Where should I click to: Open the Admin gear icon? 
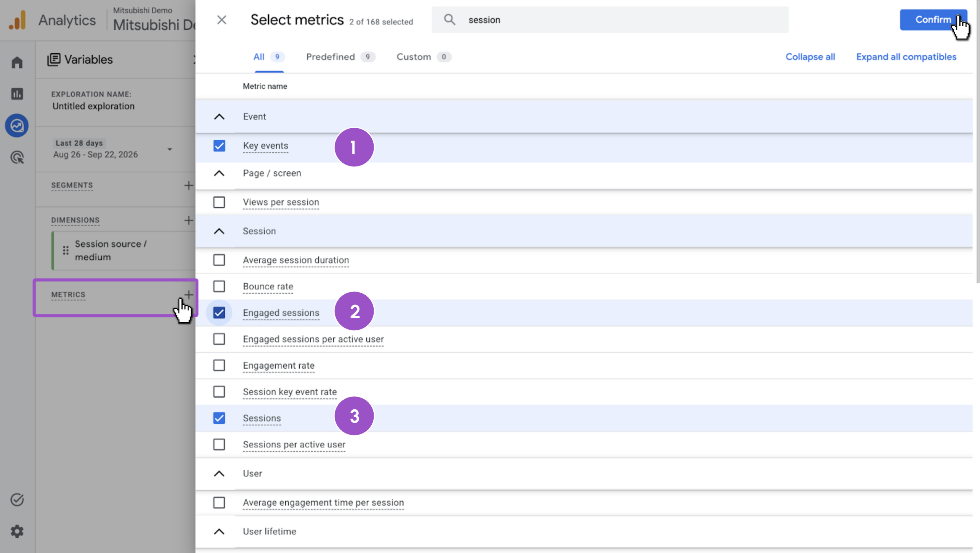coord(17,531)
